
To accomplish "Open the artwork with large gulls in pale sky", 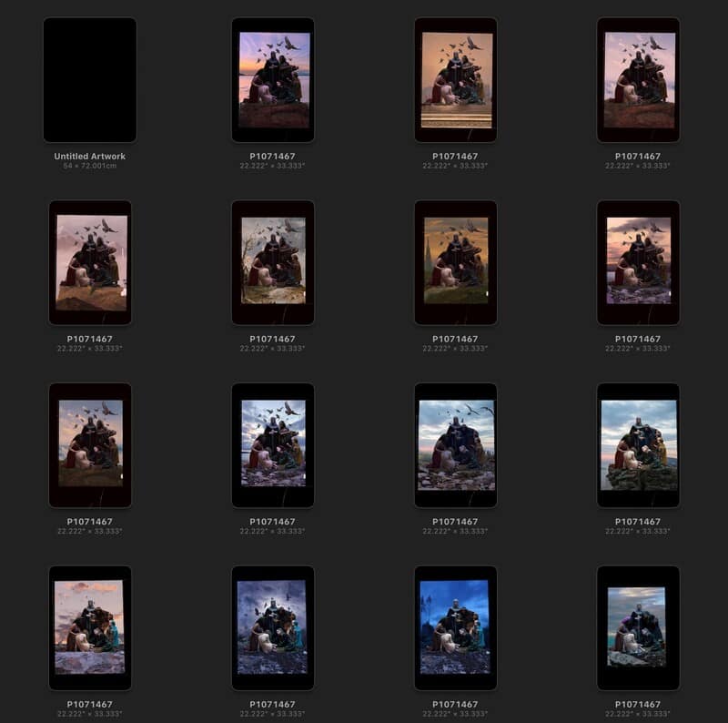I will [x=456, y=445].
